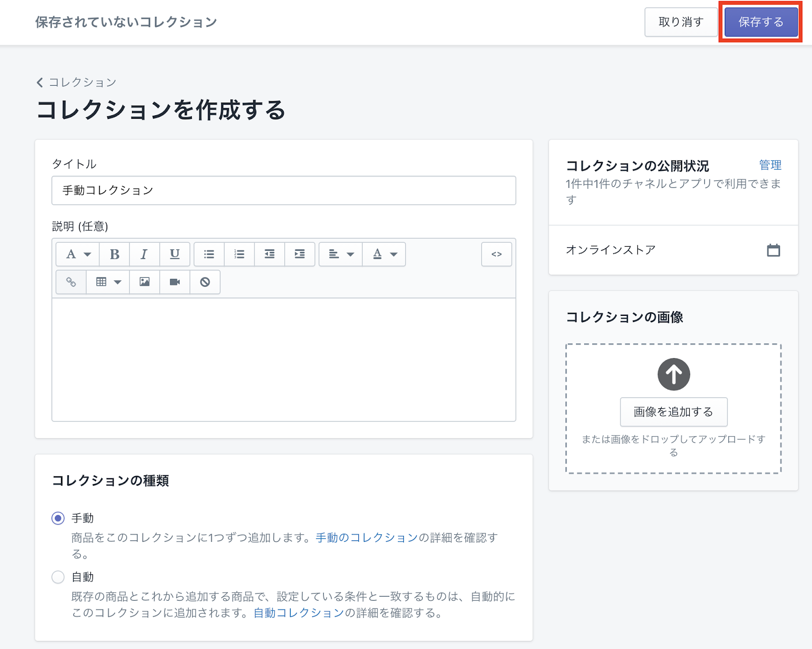Click the image drop zone text
Screen dimensions: 812x649
tap(673, 445)
